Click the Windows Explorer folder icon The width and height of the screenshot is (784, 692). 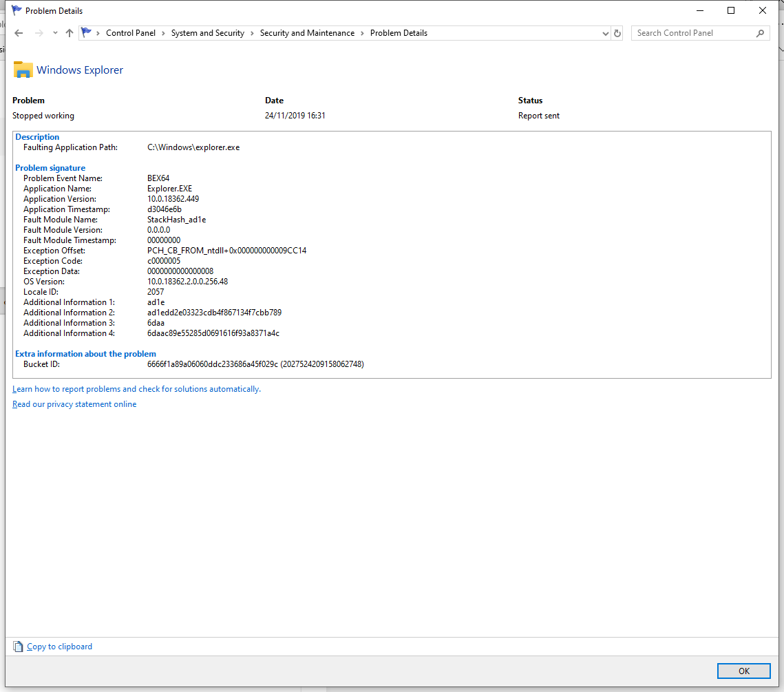[x=23, y=70]
